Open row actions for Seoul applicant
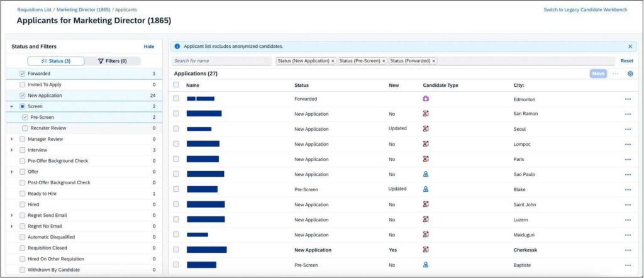 click(628, 130)
